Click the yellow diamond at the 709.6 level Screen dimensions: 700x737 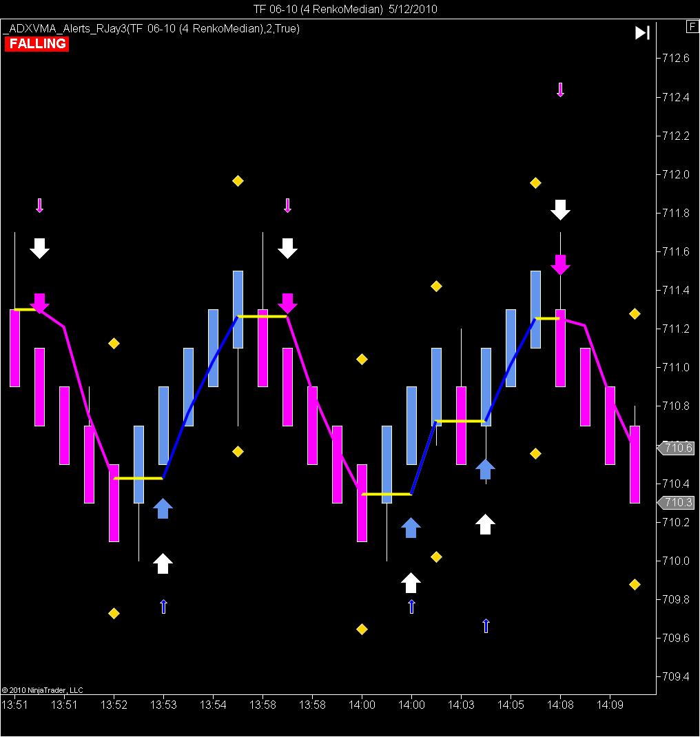pos(362,630)
